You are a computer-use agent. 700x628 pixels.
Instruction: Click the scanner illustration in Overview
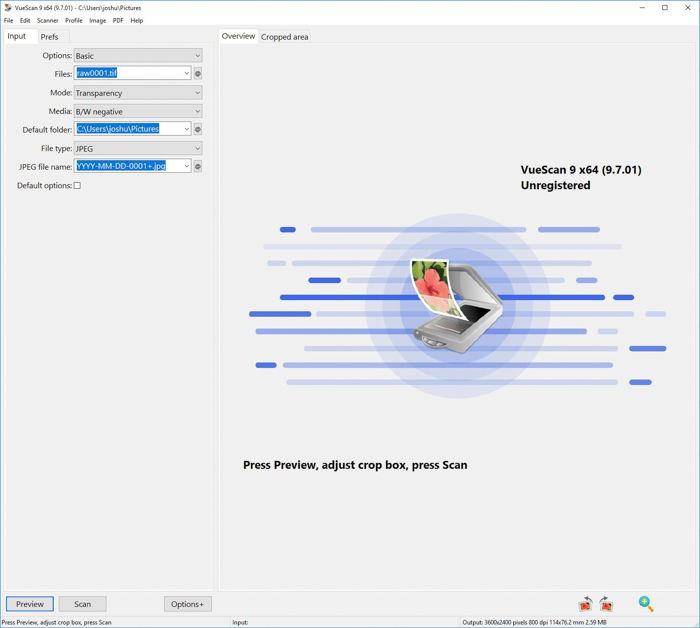tap(457, 305)
